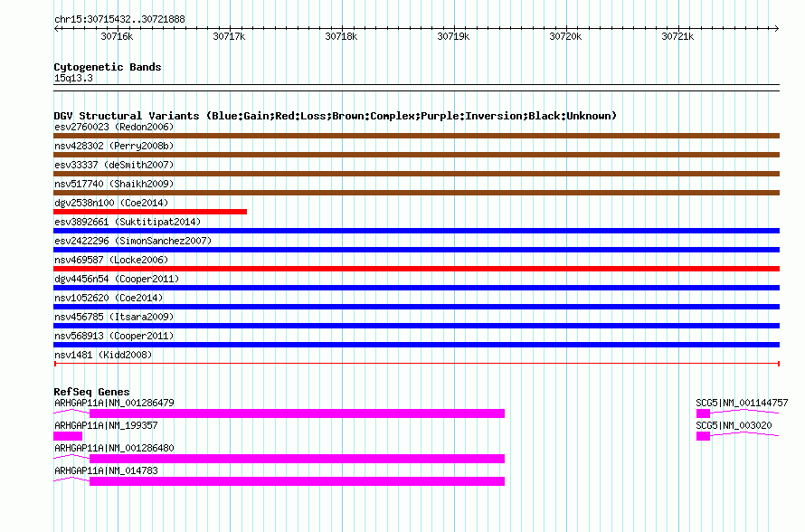Select the 15q13.3 band label

click(73, 78)
